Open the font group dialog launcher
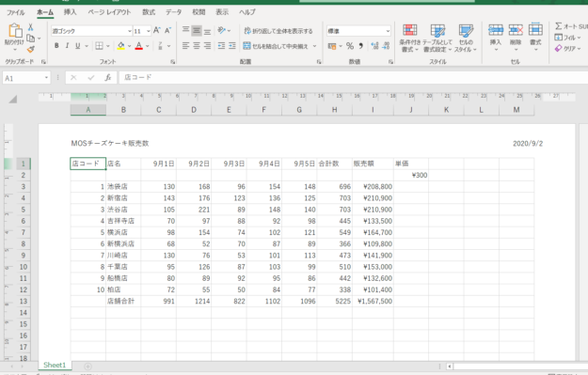 pos(173,62)
